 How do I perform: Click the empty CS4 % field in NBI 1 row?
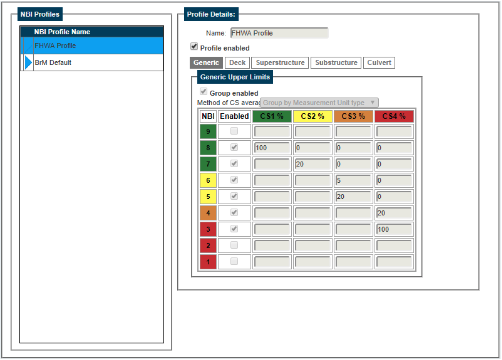pyautogui.click(x=394, y=262)
